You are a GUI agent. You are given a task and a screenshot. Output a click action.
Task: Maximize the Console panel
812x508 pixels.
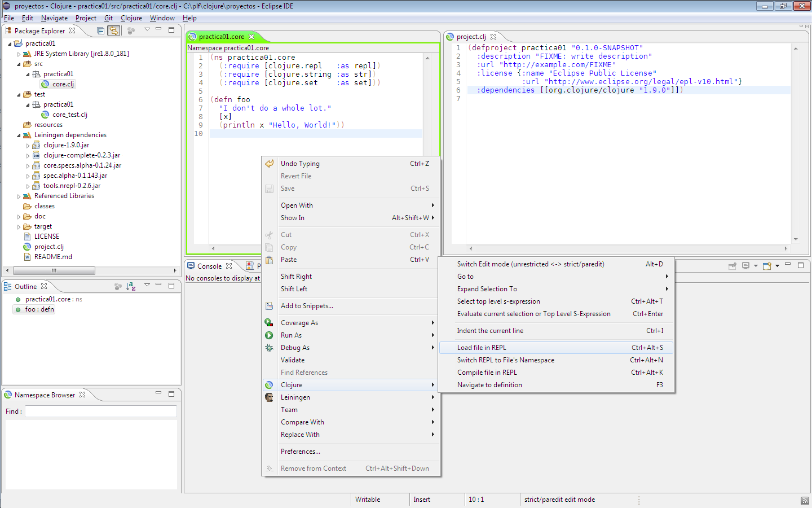(800, 265)
